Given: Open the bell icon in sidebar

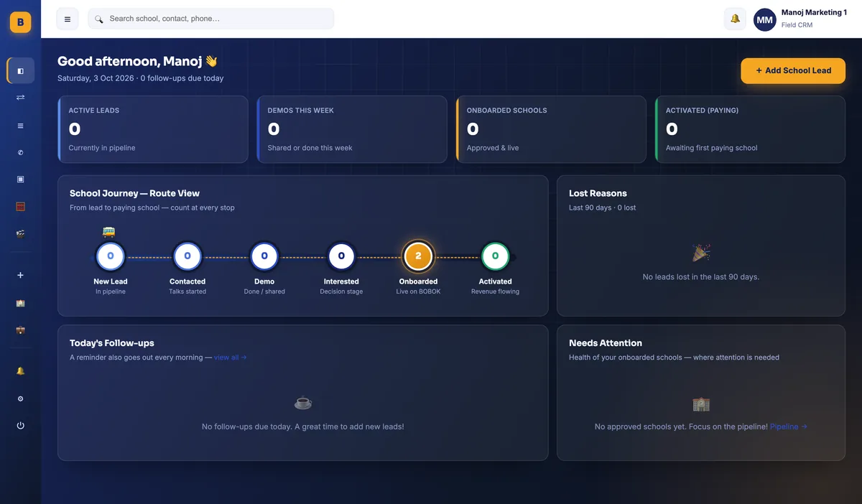Looking at the screenshot, I should 20,370.
